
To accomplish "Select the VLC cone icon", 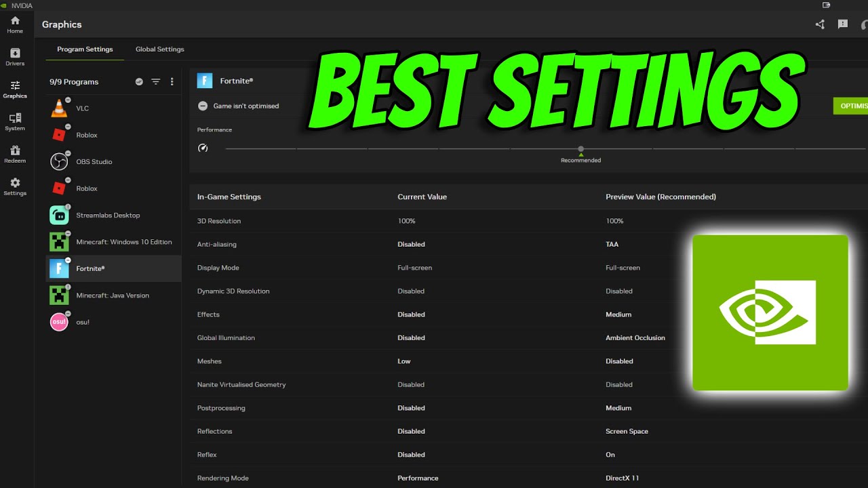I will [x=59, y=108].
